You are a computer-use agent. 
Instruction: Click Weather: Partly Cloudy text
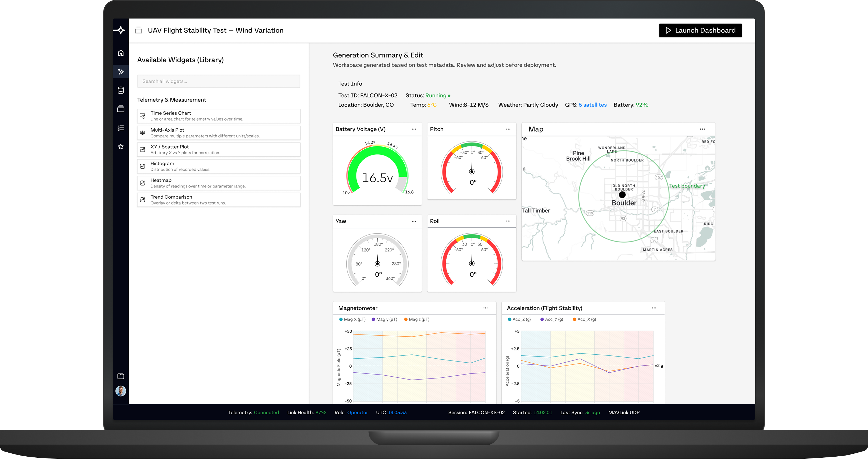click(x=528, y=105)
